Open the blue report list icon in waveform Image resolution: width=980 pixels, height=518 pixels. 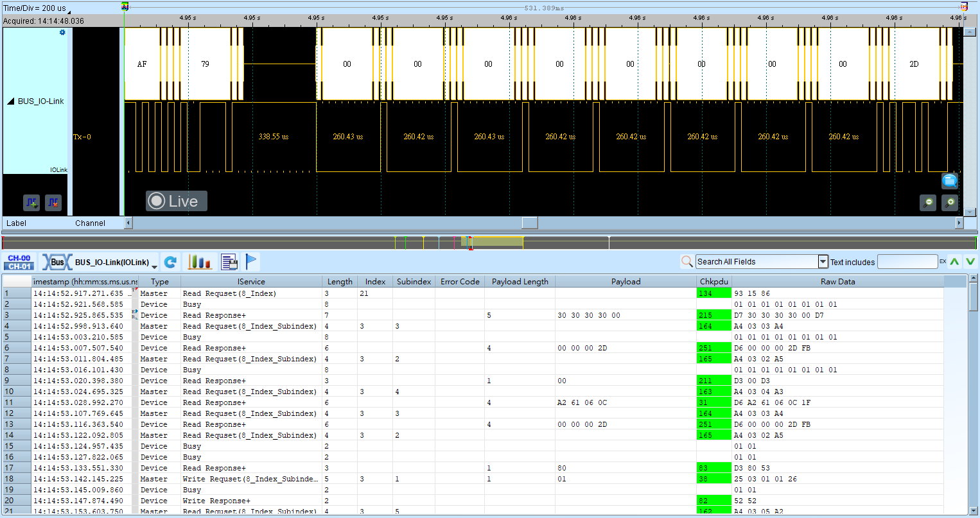tap(950, 180)
